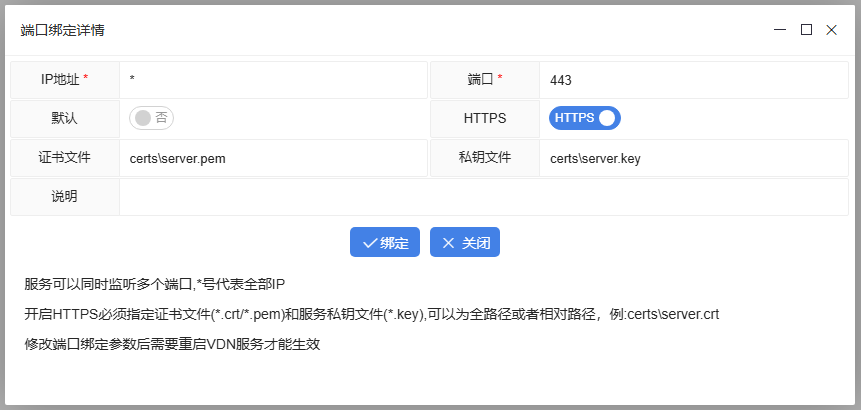Screen dimensions: 861x410
Task: Click the 私钥文件 label cell
Action: [x=485, y=157]
